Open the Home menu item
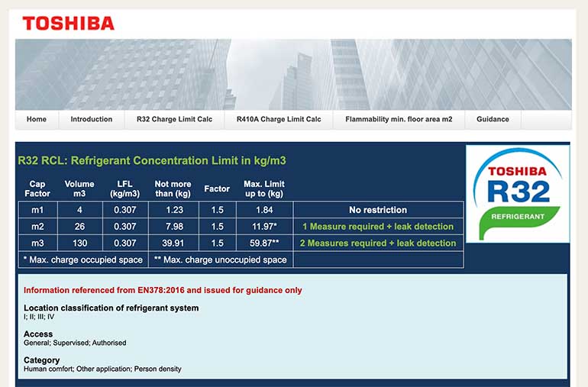Viewport: 588px width, 387px height. pyautogui.click(x=37, y=119)
